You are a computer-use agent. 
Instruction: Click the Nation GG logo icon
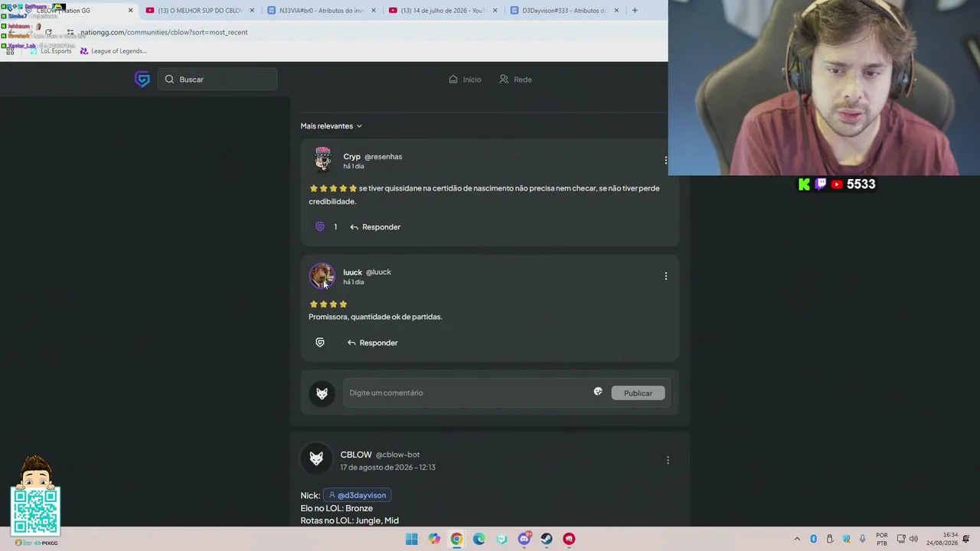pyautogui.click(x=142, y=80)
